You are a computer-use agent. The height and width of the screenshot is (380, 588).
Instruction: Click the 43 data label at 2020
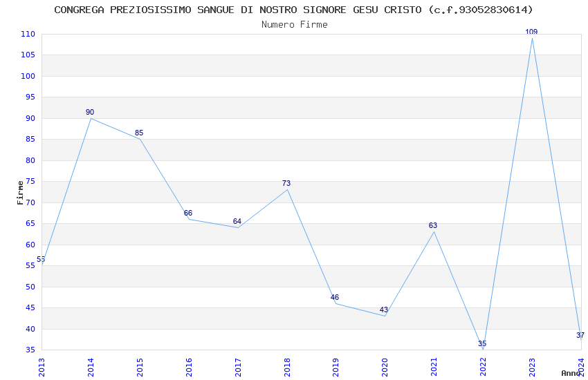[x=384, y=310]
